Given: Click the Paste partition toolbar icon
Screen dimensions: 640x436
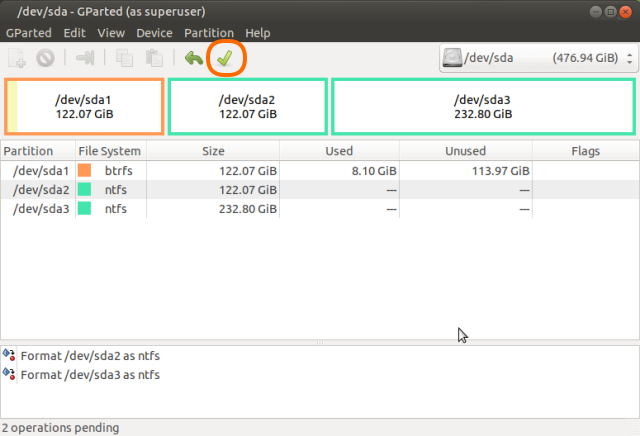Looking at the screenshot, I should pos(153,59).
